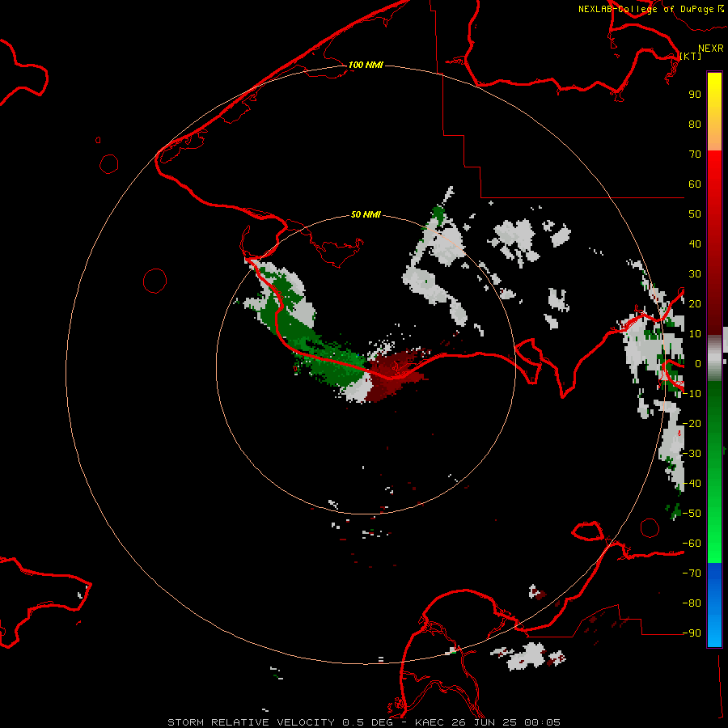728x728 pixels.
Task: Click the gray zero-velocity band of the color bar
Action: coord(714,358)
